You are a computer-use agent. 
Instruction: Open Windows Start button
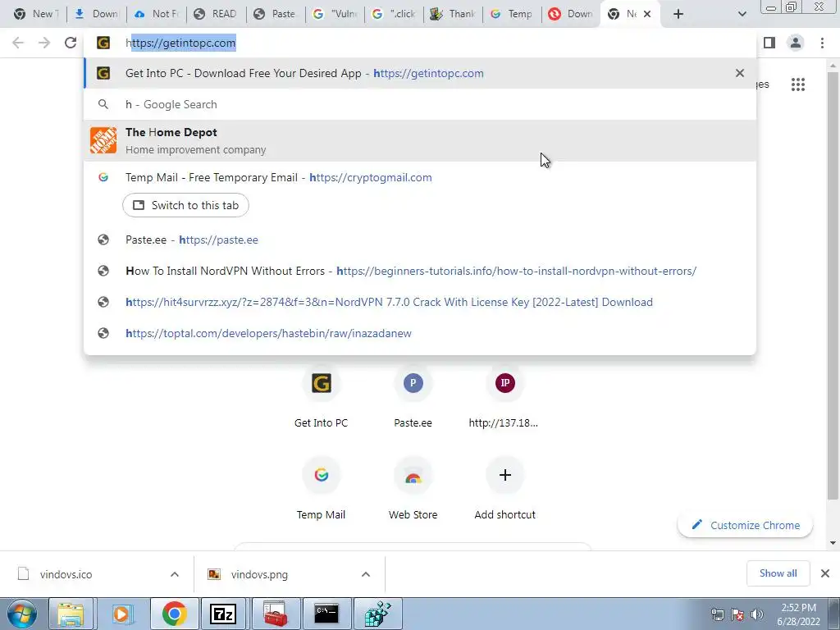[x=22, y=614]
